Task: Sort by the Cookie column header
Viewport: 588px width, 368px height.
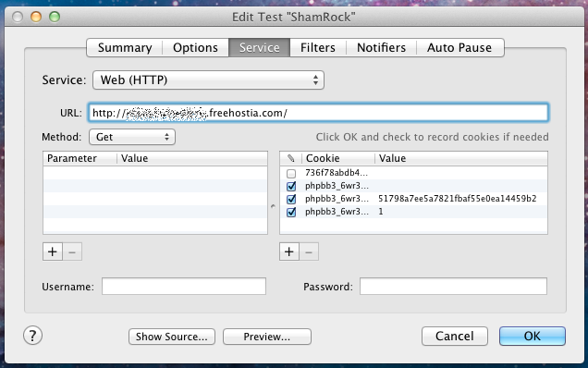Action: [x=337, y=158]
